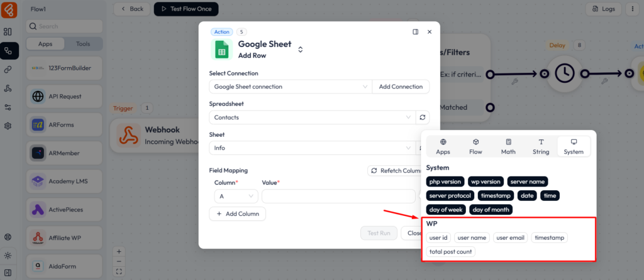Zoom in the canvas with plus
The width and height of the screenshot is (644, 280).
(x=119, y=251)
